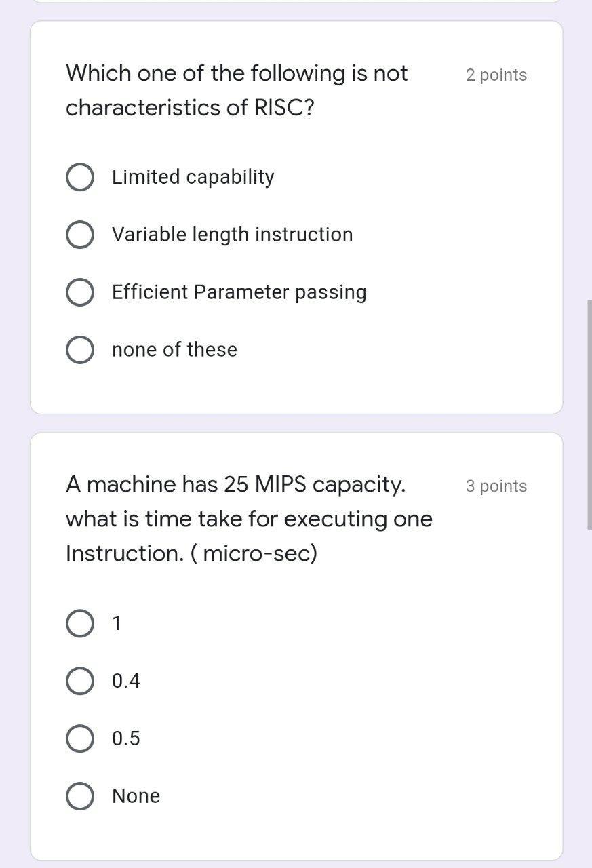Click the "Variable length instruction" option label text
Screen dimensions: 592x868
point(232,234)
